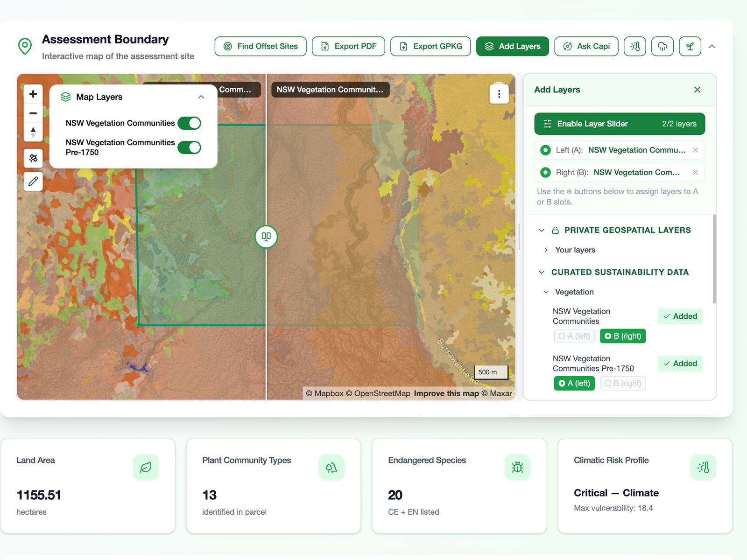This screenshot has height=560, width=747.
Task: Remove the Right (B) layer assignment
Action: tap(695, 172)
